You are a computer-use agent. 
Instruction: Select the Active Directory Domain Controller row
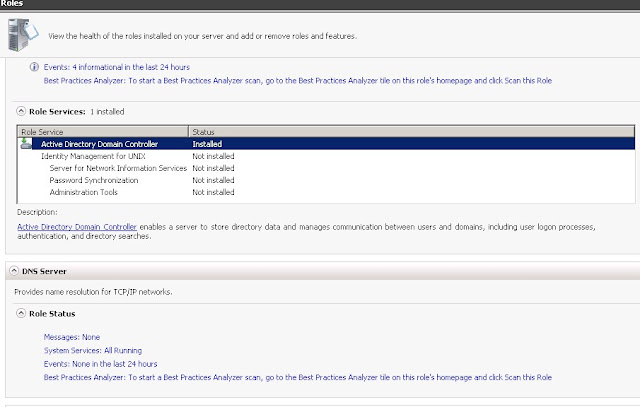pyautogui.click(x=326, y=144)
